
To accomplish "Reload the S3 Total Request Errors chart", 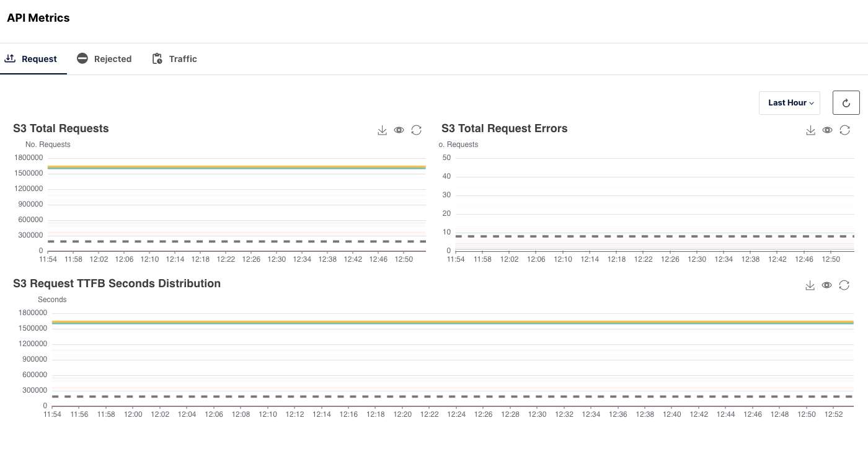I will pos(844,130).
